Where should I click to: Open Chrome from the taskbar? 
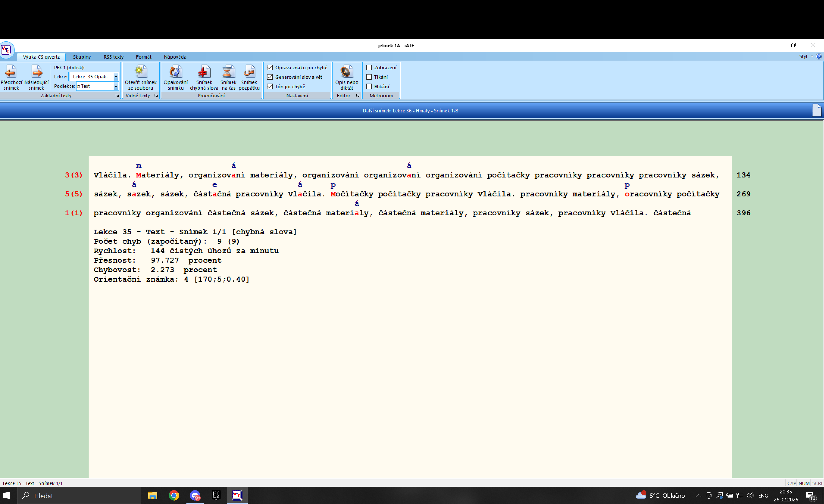[x=174, y=495]
